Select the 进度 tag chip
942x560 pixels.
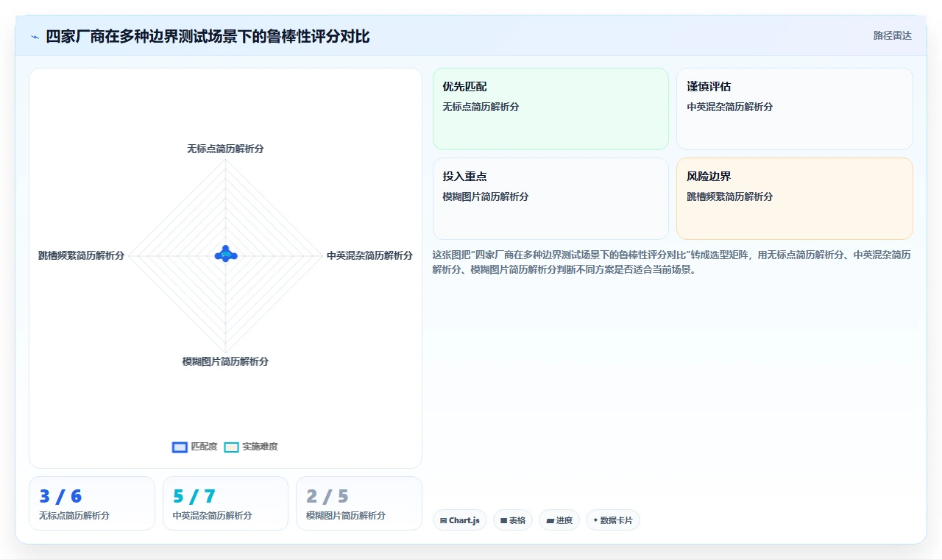click(559, 520)
